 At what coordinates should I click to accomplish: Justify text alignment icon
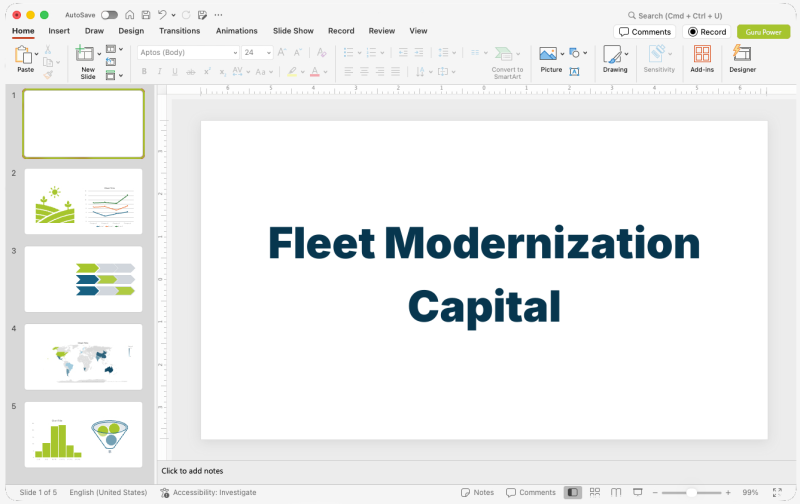(x=395, y=71)
